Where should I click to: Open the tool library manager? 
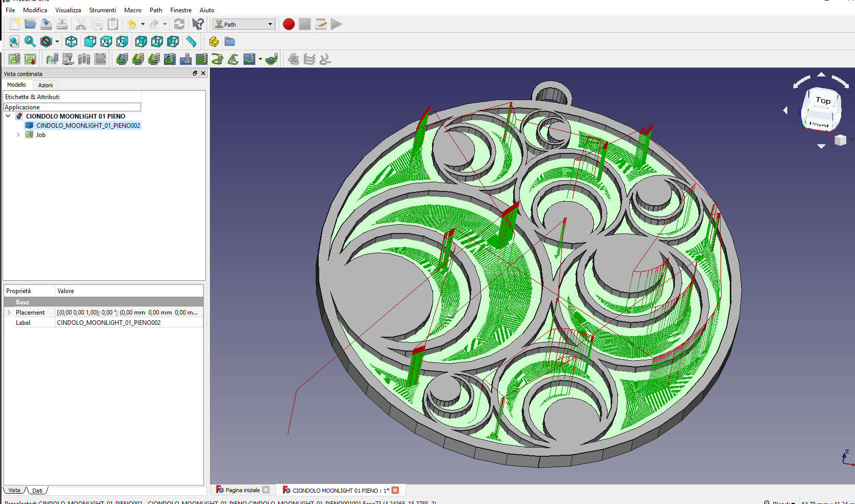pyautogui.click(x=84, y=59)
